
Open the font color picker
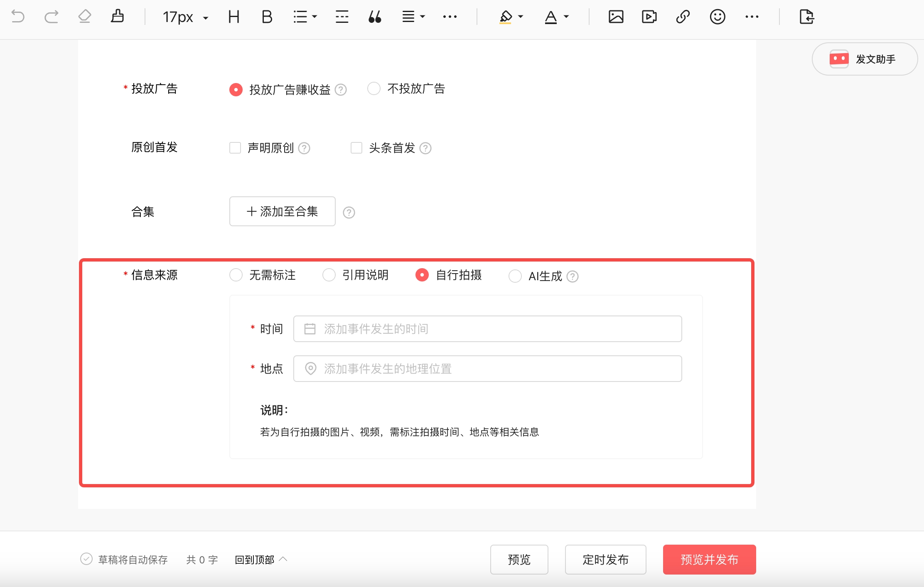coord(556,17)
